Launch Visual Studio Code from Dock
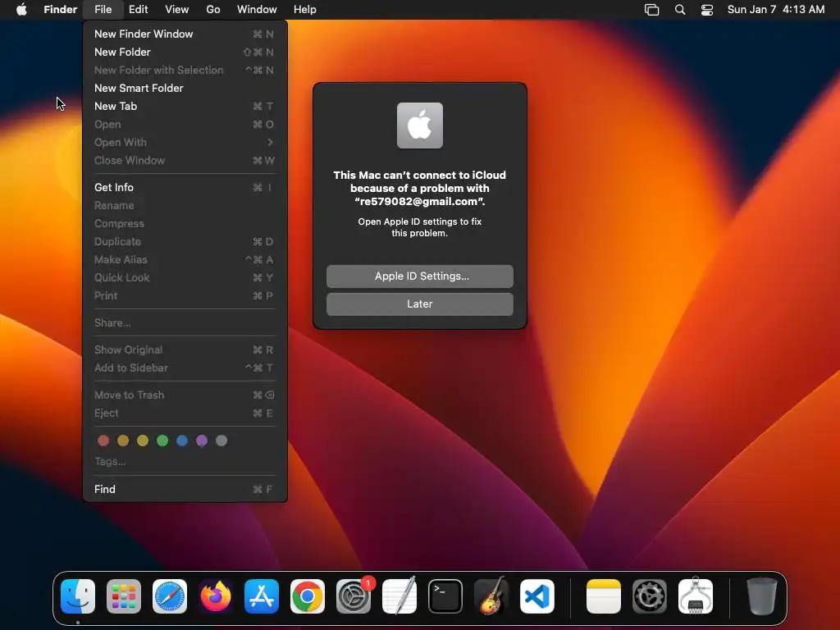The width and height of the screenshot is (840, 630). coord(537,596)
